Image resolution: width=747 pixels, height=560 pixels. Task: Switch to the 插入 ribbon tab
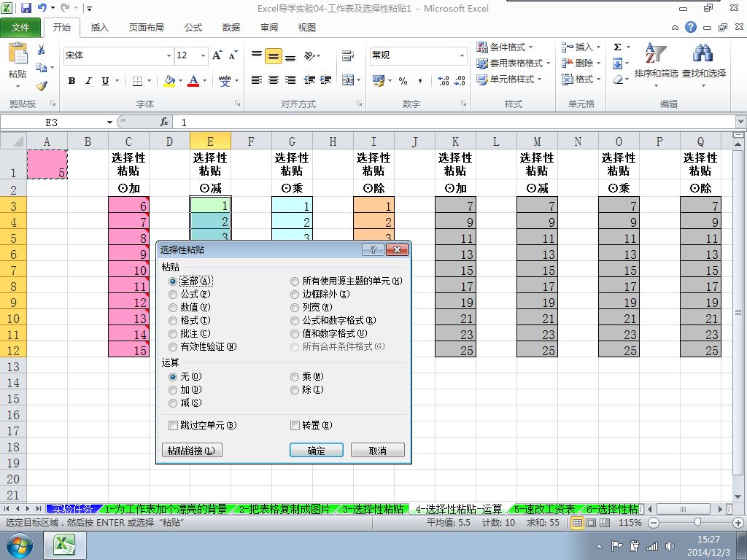coord(99,28)
